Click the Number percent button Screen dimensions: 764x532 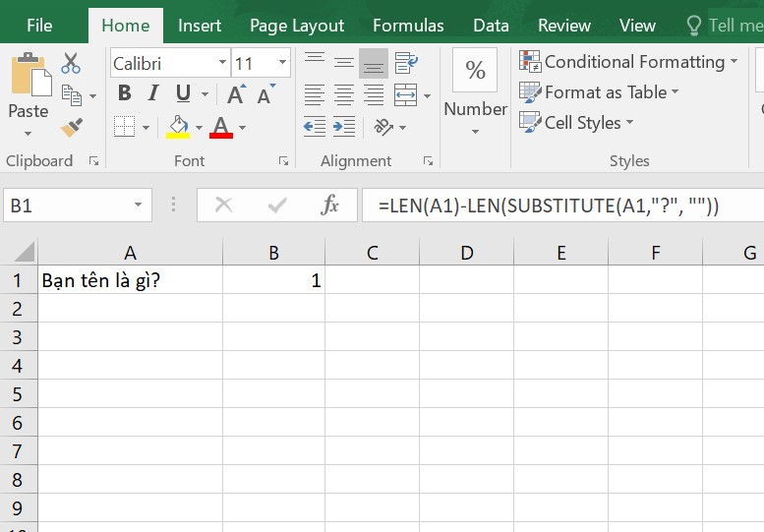[x=475, y=70]
